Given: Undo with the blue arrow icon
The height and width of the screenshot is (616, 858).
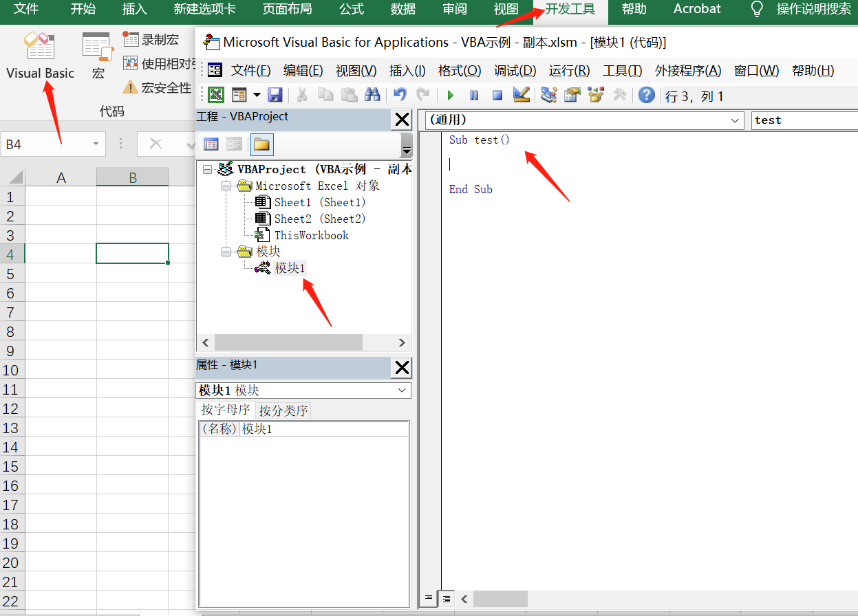Looking at the screenshot, I should click(x=400, y=95).
